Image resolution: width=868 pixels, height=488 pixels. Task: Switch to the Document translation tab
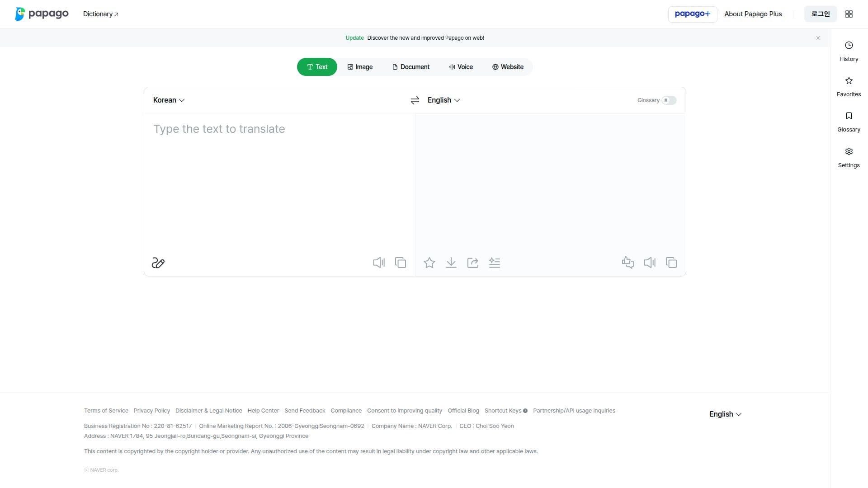pos(410,67)
